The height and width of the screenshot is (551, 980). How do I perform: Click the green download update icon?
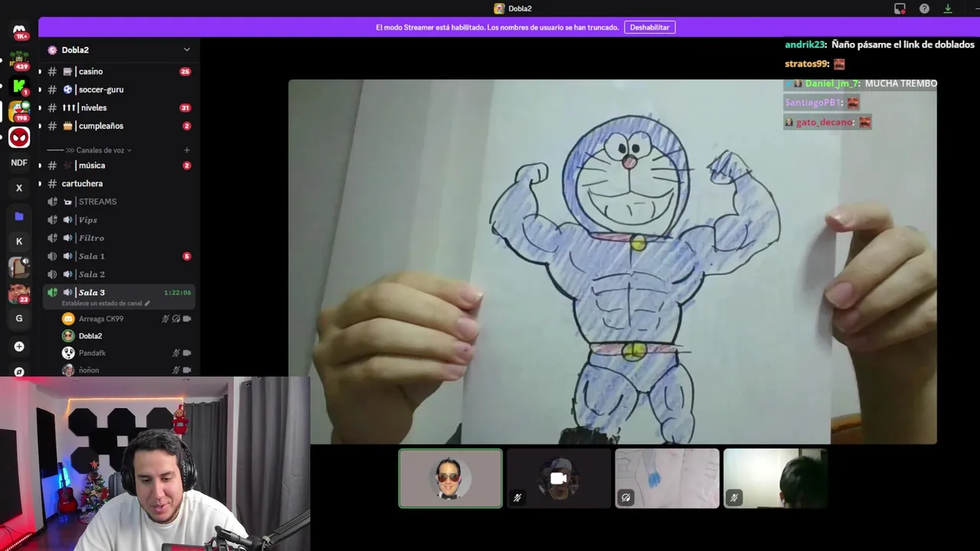click(948, 8)
